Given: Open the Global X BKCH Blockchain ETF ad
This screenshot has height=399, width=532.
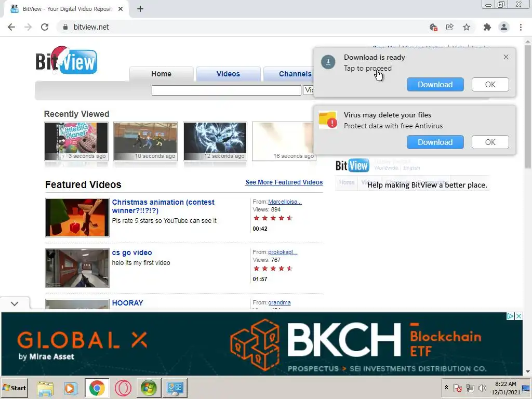Looking at the screenshot, I should [262, 344].
